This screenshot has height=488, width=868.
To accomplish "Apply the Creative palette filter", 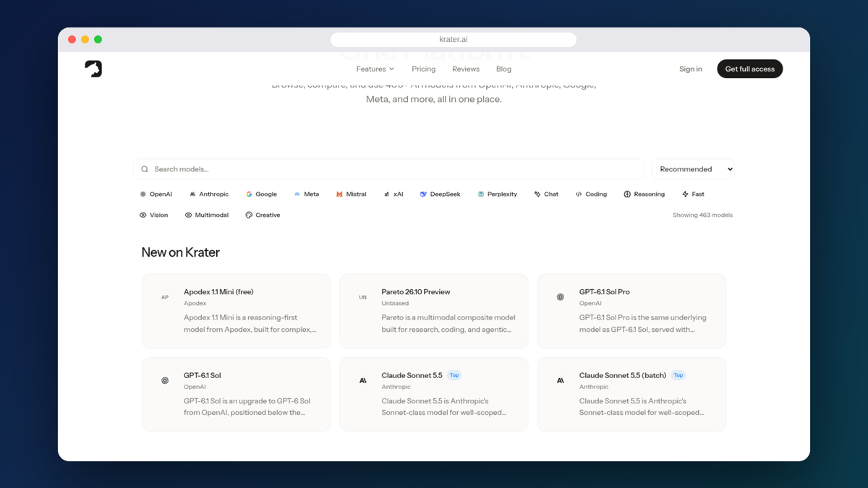I will (x=263, y=215).
